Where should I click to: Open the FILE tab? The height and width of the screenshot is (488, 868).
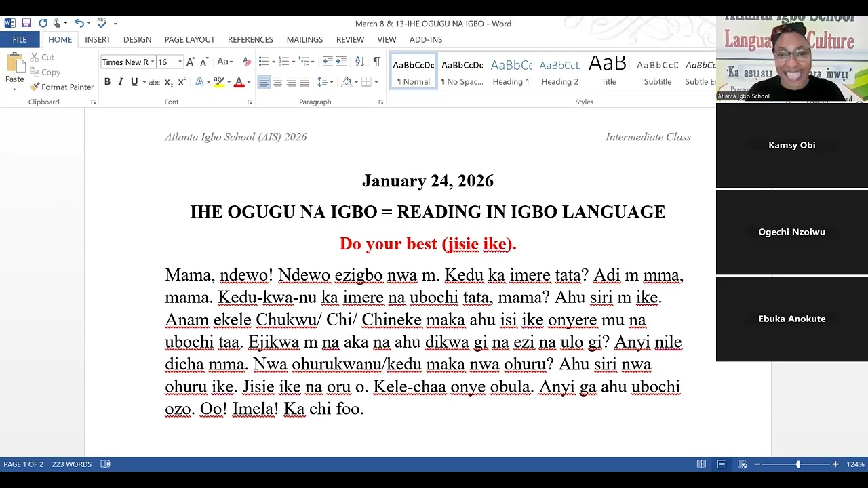click(20, 39)
